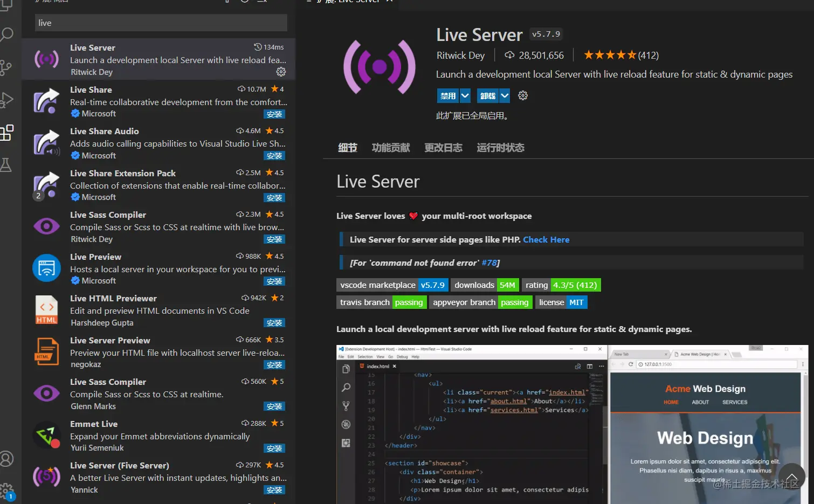This screenshot has height=504, width=814.
Task: Expand dropdown arrow next to 卸载
Action: (505, 96)
